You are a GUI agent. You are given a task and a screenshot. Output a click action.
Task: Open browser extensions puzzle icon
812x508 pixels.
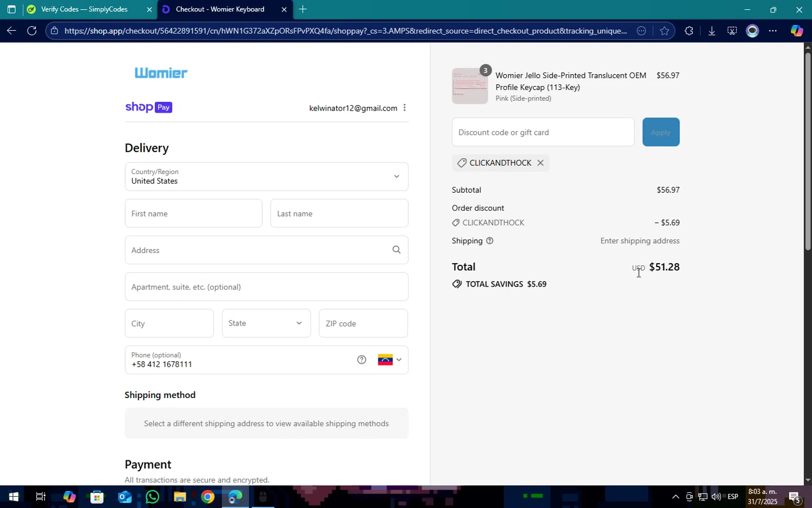pos(689,31)
